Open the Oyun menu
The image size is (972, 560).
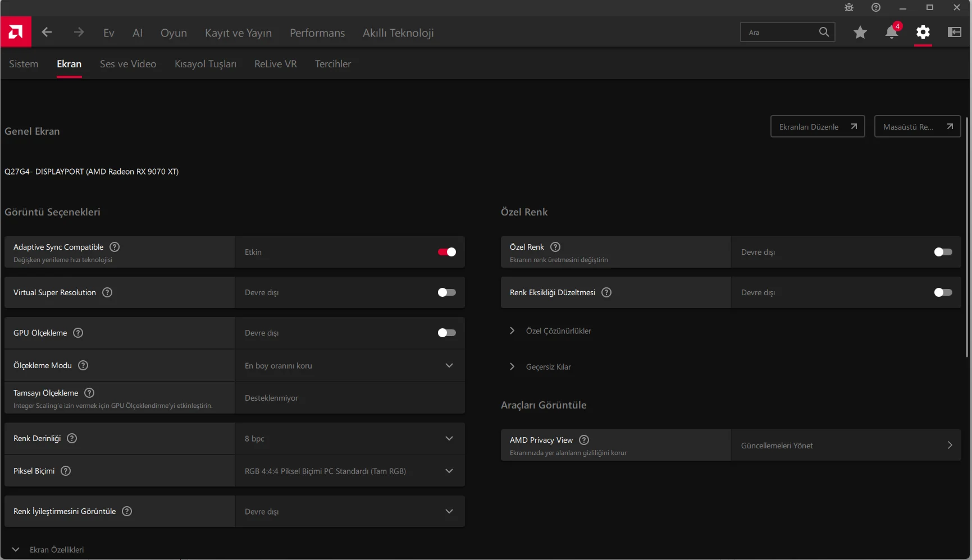[x=174, y=33]
